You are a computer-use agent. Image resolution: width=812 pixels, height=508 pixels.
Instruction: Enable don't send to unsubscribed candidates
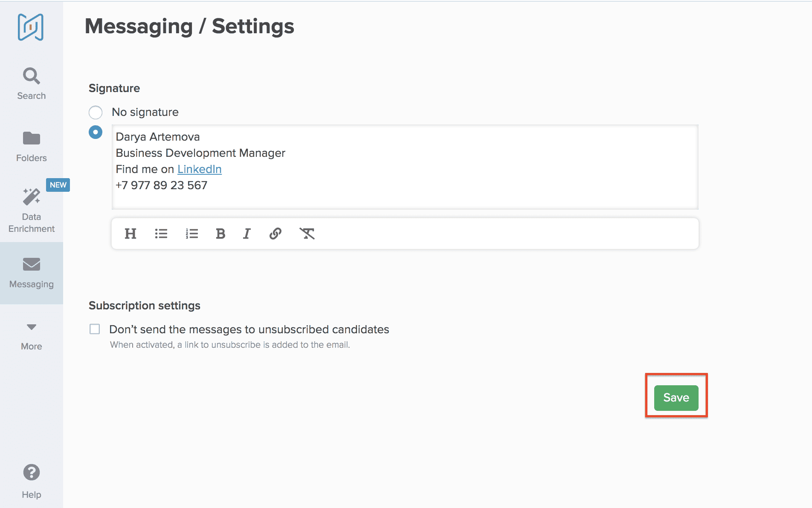(95, 329)
